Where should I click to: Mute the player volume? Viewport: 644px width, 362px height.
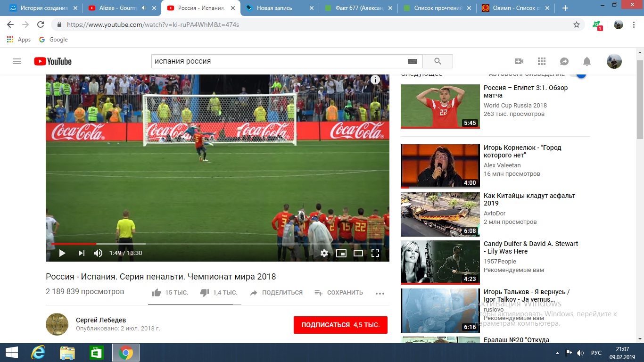[x=98, y=253]
